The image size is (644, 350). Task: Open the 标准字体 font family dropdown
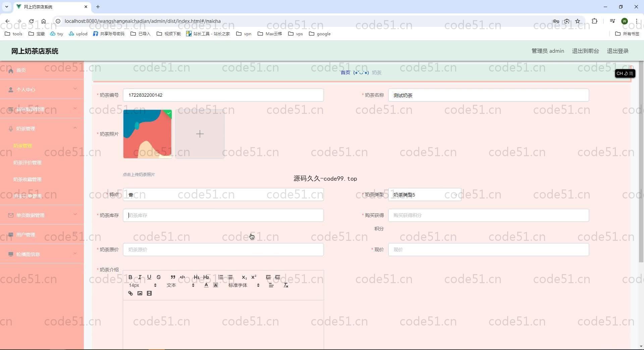[244, 285]
